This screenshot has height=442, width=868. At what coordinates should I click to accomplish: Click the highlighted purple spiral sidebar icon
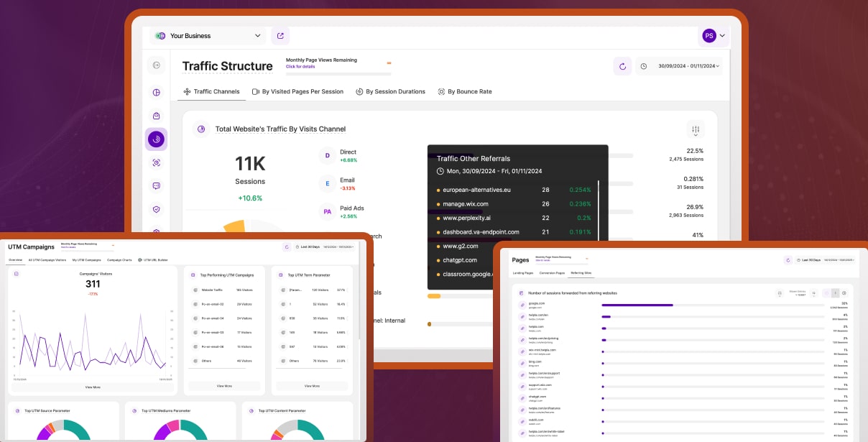point(156,139)
